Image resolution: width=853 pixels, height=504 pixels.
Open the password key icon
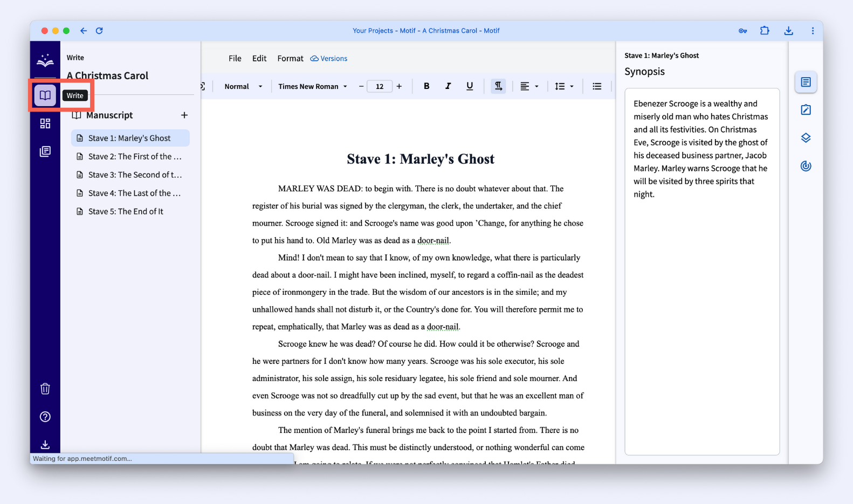[743, 31]
